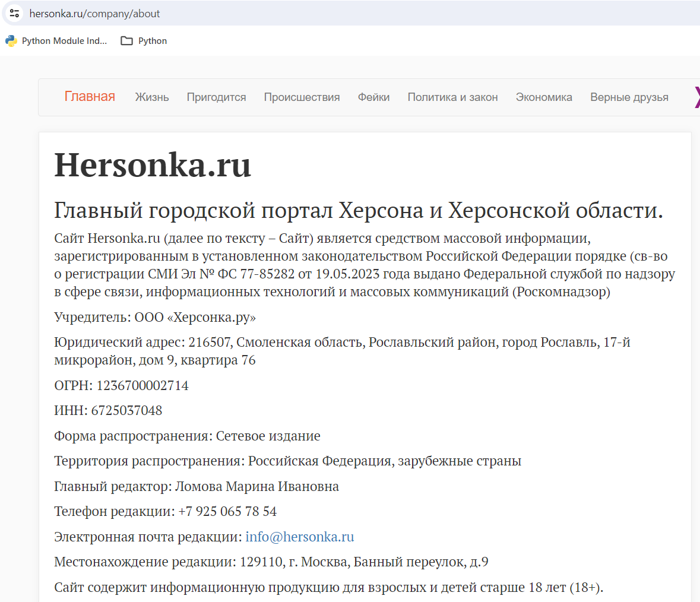
Task: Click the 'Юридический адрес' paragraph
Action: tap(343, 351)
